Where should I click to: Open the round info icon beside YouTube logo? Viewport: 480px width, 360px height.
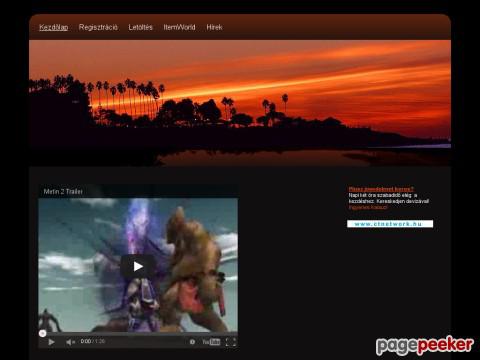(192, 342)
